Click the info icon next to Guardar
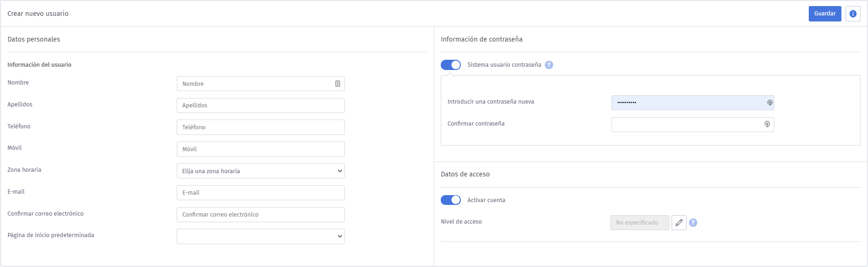 pyautogui.click(x=853, y=14)
